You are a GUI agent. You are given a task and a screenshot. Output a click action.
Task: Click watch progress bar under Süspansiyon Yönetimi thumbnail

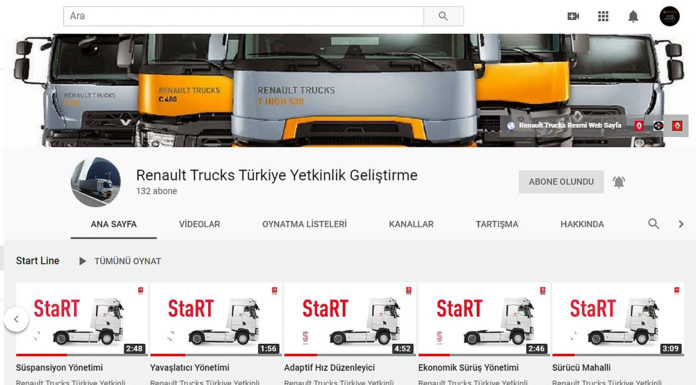point(82,355)
